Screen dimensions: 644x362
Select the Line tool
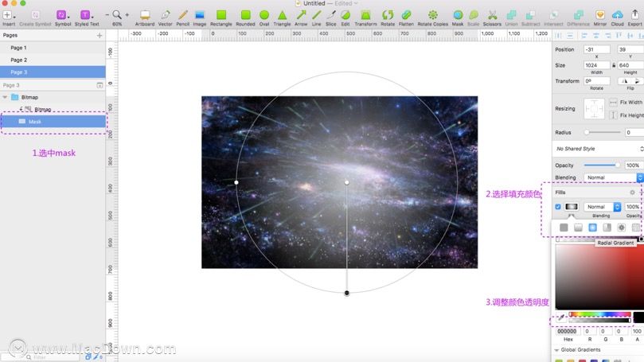pyautogui.click(x=316, y=15)
